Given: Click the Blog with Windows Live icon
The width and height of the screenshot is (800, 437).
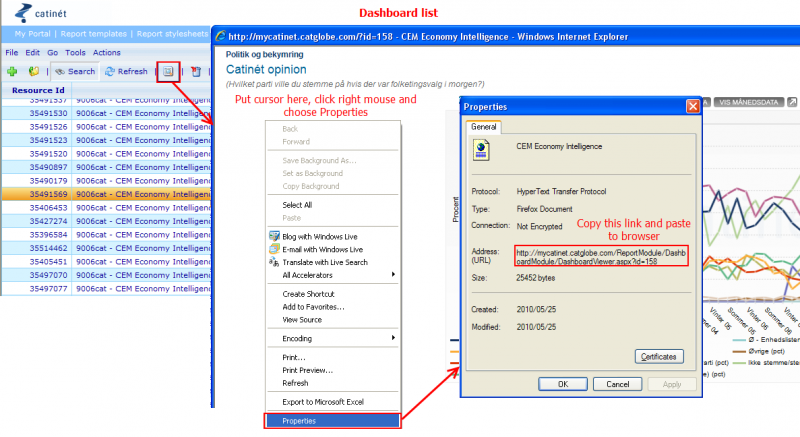Looking at the screenshot, I should coord(274,236).
